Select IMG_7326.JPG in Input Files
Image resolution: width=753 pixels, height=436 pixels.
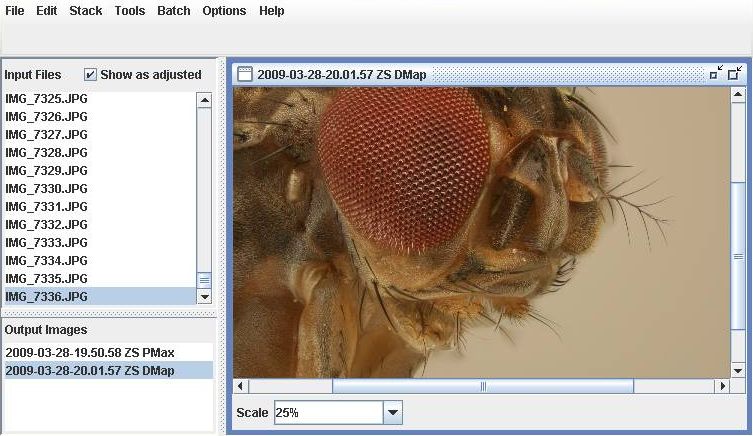coord(100,117)
